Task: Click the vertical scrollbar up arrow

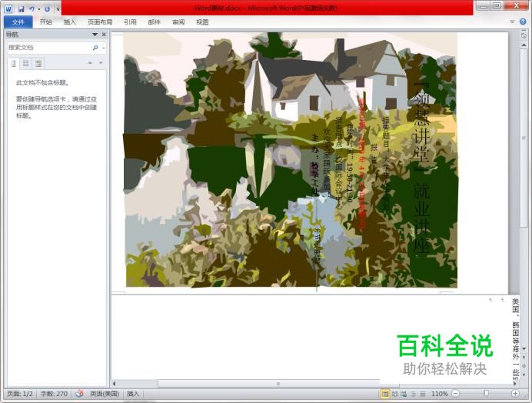Action: [524, 45]
